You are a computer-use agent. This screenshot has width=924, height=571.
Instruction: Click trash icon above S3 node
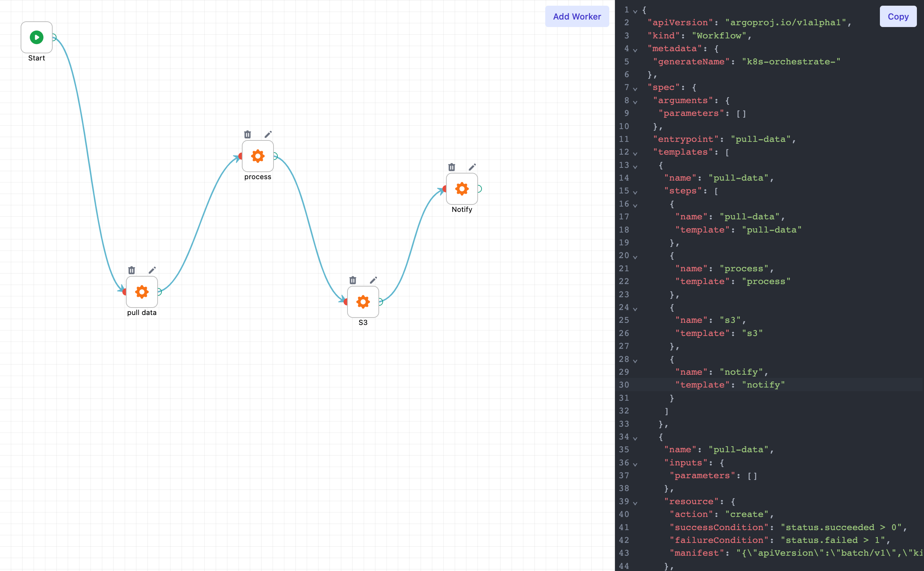coord(352,280)
